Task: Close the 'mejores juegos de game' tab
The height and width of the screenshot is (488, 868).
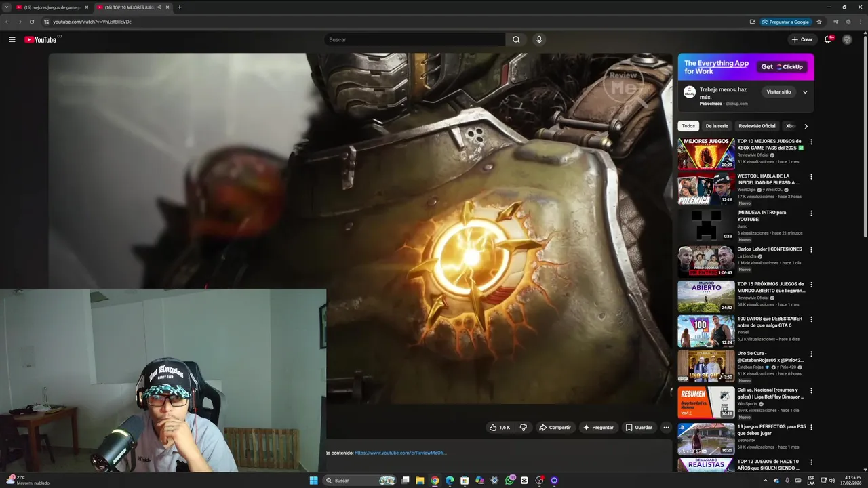Action: click(x=86, y=7)
